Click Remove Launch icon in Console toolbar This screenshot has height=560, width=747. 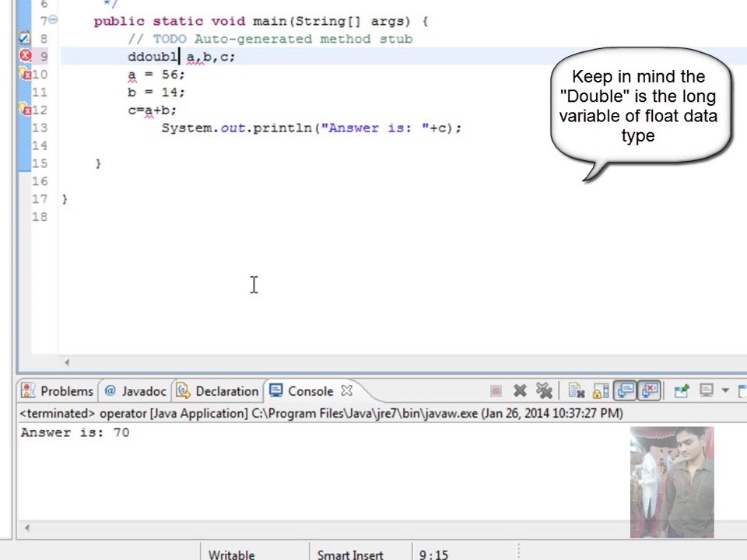(520, 391)
